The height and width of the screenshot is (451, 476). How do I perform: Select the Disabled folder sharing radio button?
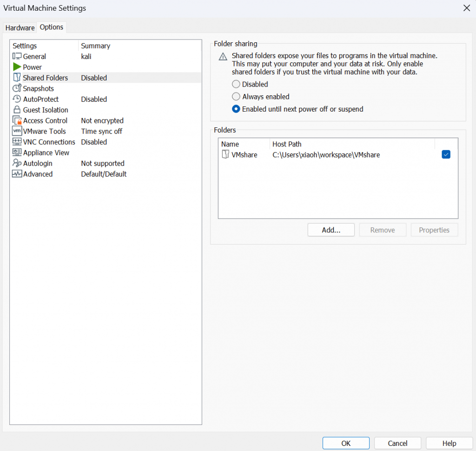tap(236, 84)
